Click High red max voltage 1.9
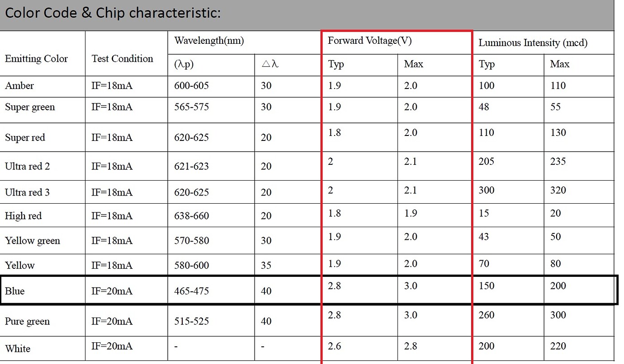 coord(411,213)
